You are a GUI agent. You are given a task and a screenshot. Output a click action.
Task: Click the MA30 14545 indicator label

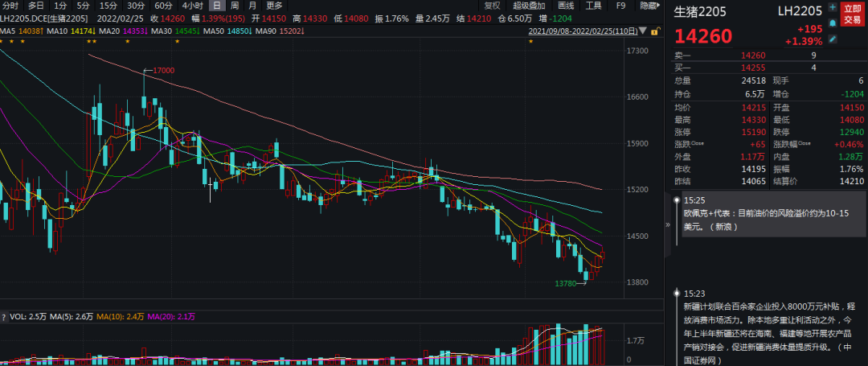point(177,31)
